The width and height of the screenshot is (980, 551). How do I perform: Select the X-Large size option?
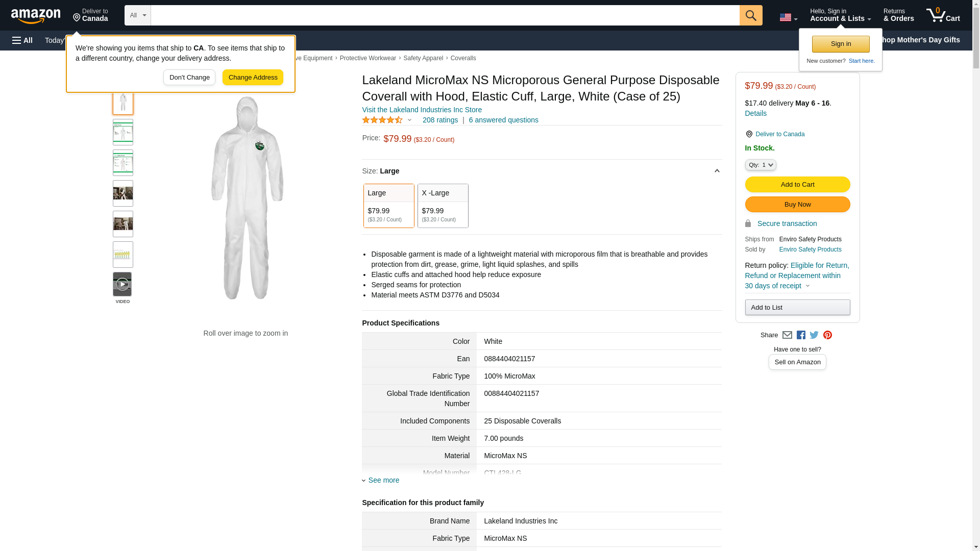pyautogui.click(x=443, y=206)
